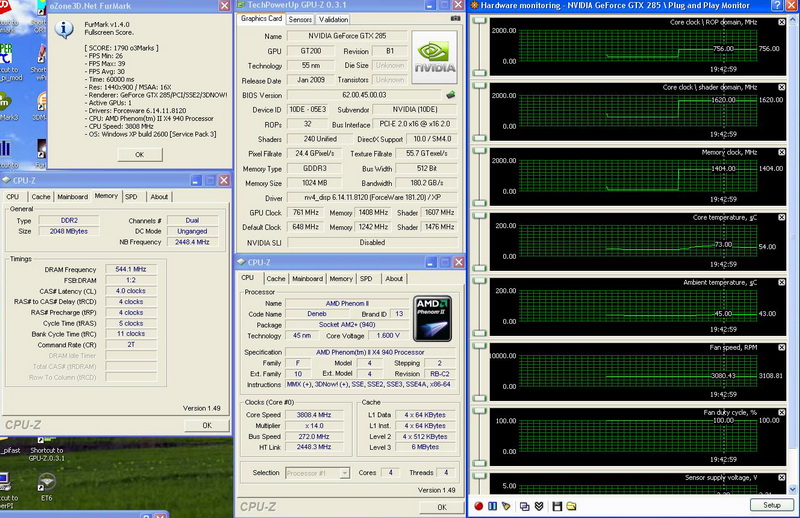Click the NB Frequency value 2448.4 MHz
This screenshot has width=800, height=518.
[x=192, y=242]
